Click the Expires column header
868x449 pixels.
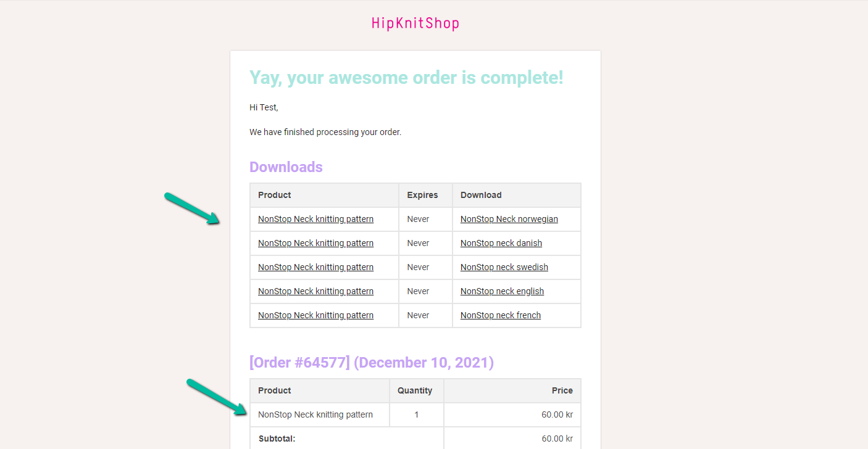click(x=422, y=195)
